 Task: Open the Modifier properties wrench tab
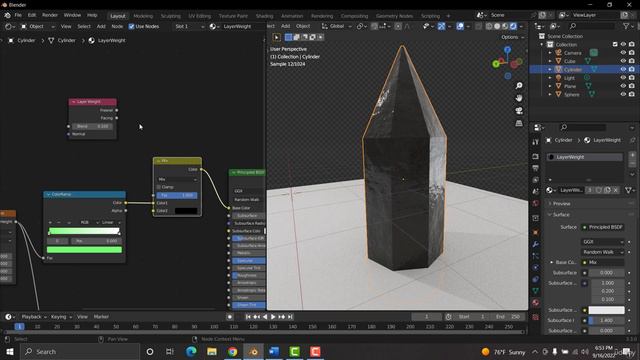pos(536,244)
